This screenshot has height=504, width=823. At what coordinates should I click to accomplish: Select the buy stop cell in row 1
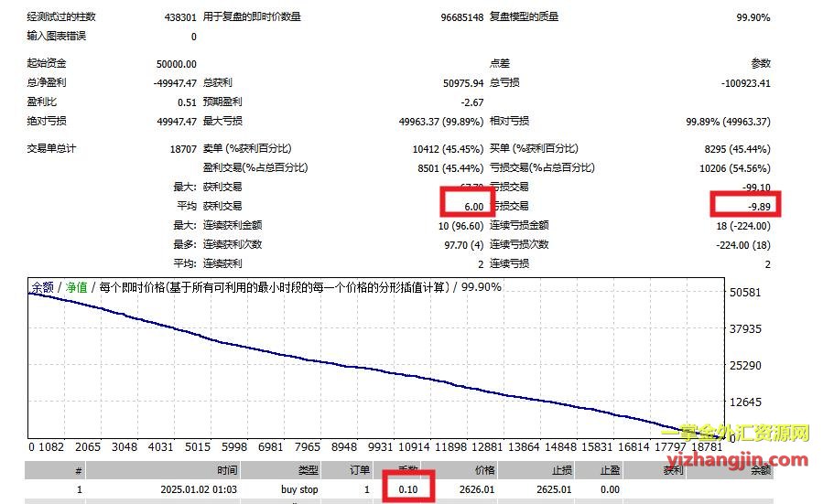(299, 489)
